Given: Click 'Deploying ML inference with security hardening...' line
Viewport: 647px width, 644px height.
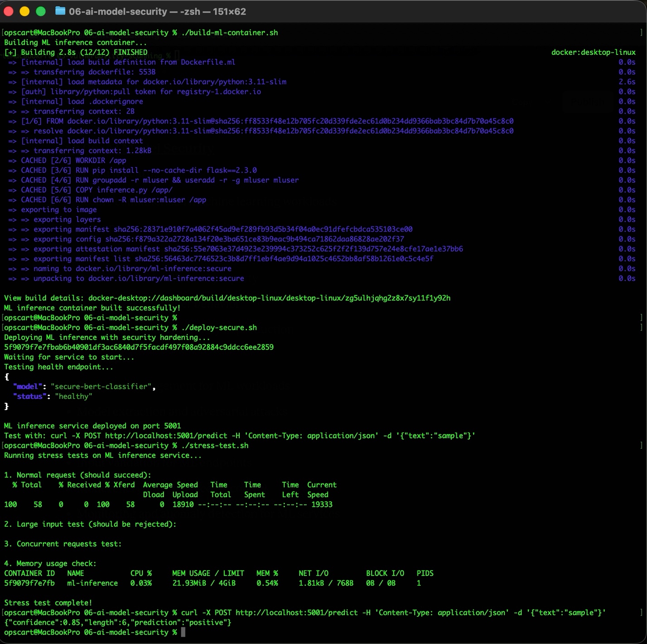Looking at the screenshot, I should pyautogui.click(x=107, y=337).
